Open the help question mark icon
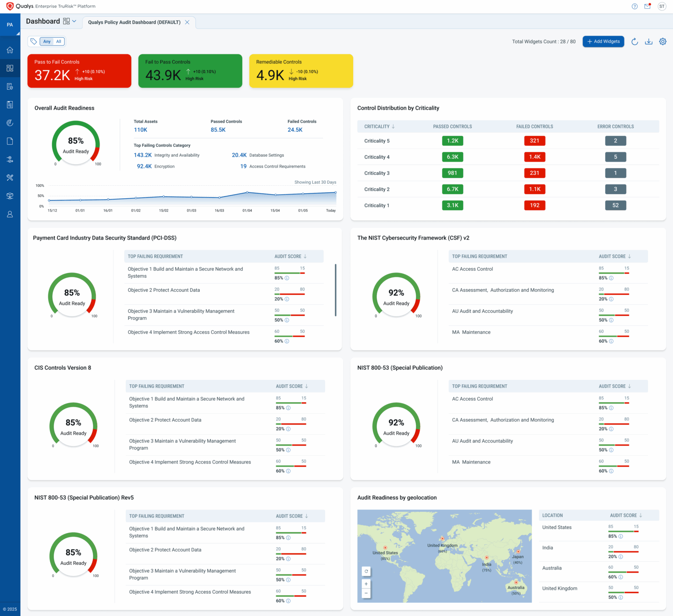This screenshot has width=673, height=616. point(634,6)
